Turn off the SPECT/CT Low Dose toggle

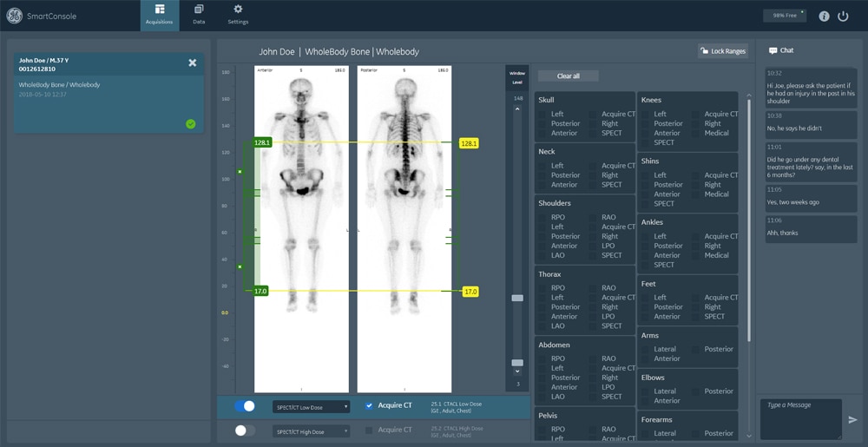(245, 406)
